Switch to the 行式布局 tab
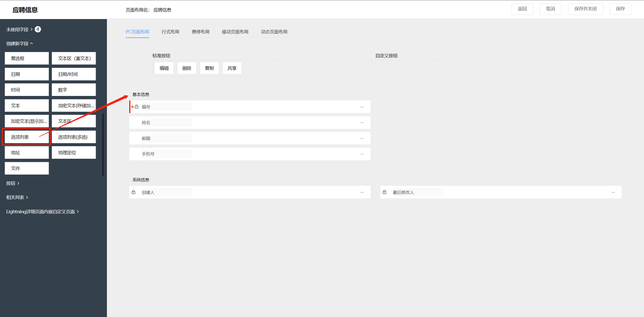 pyautogui.click(x=170, y=32)
